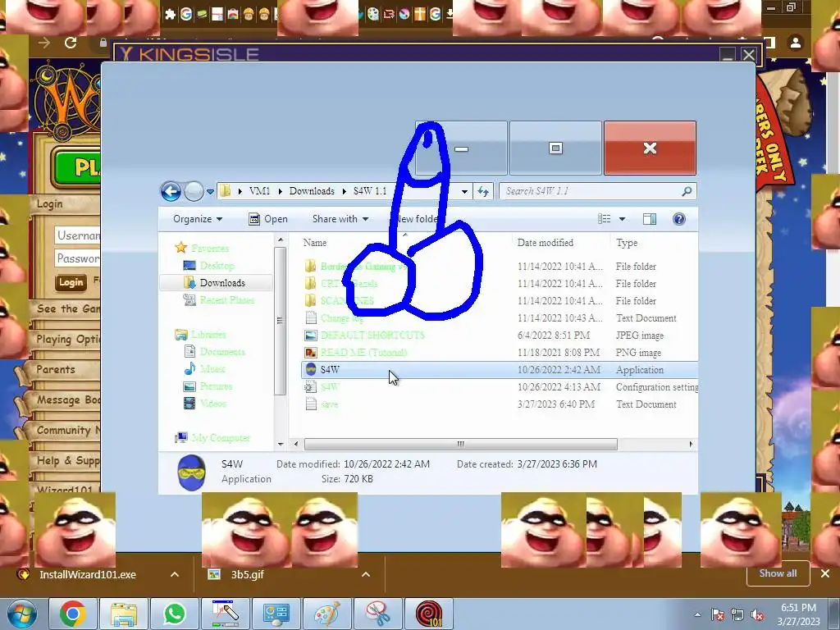Select Downloads in the address breadcrumb
Screen dimensions: 840x630
point(312,191)
